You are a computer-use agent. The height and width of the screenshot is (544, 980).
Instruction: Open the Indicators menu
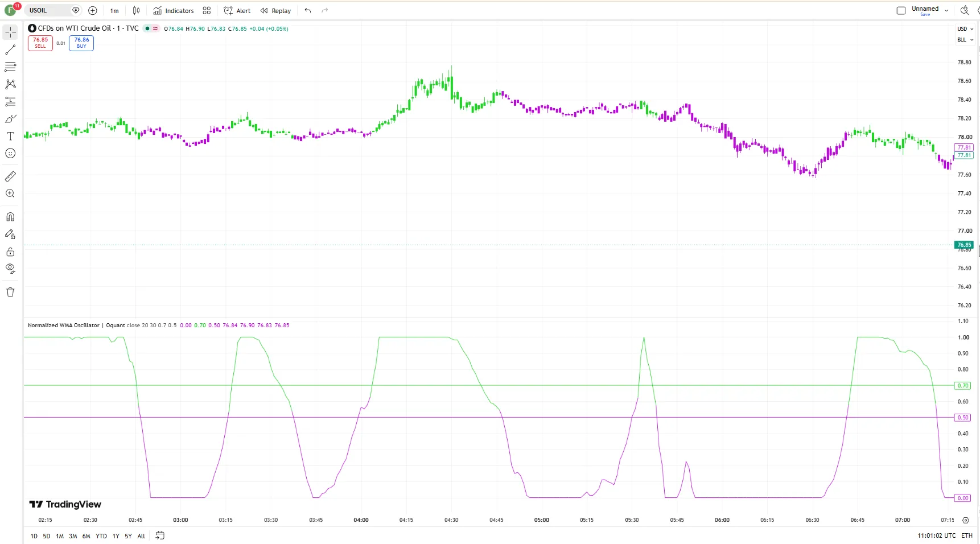click(x=174, y=10)
